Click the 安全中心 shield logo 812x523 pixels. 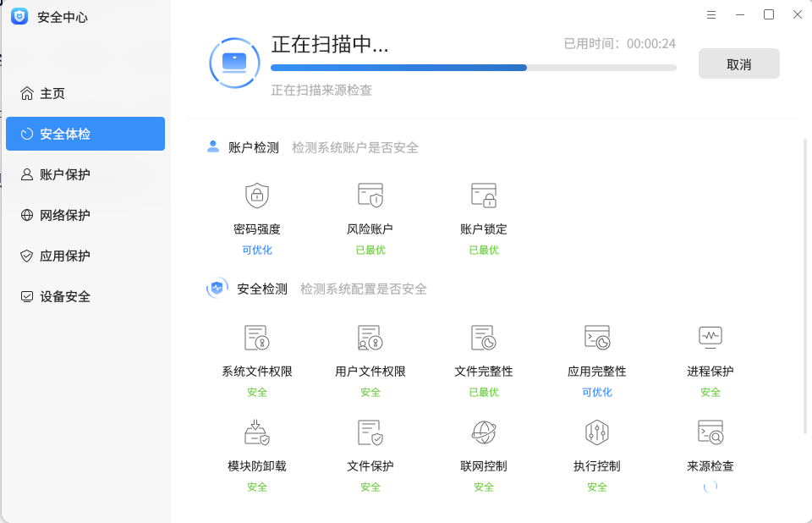(x=19, y=16)
